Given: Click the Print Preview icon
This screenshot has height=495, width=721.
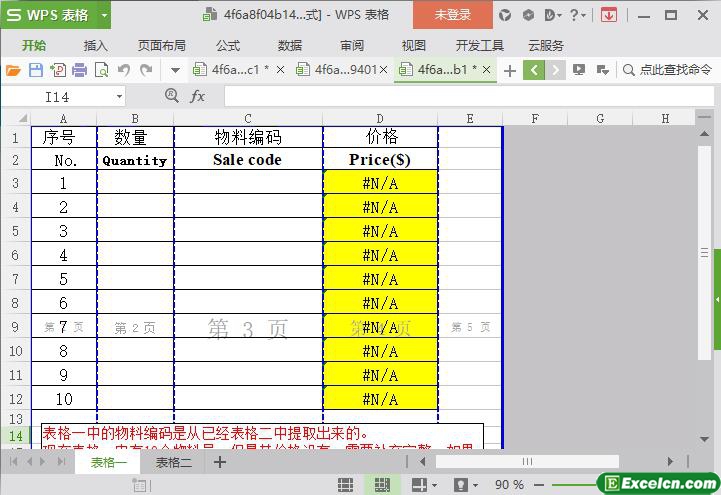Looking at the screenshot, I should [101, 70].
